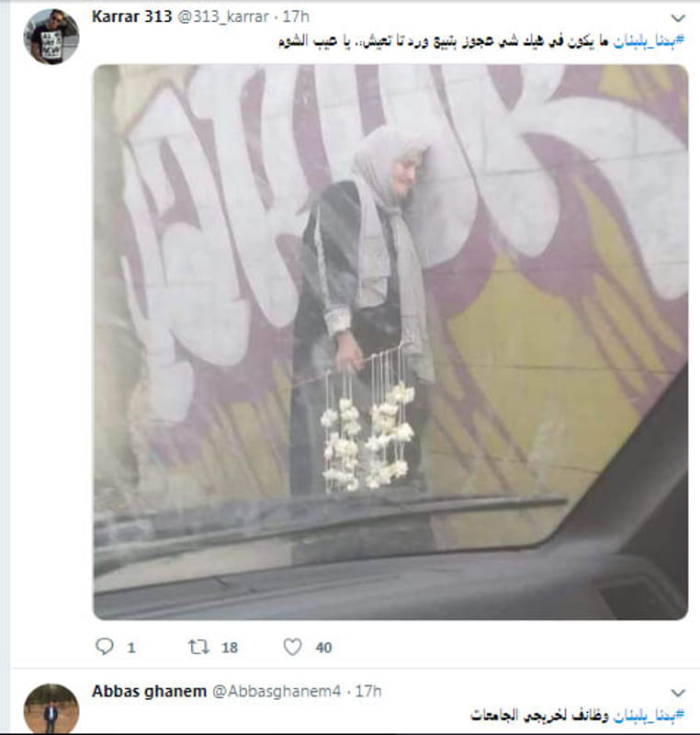700x735 pixels.
Task: Enlarge the photo of woman selling flowers
Action: point(390,342)
